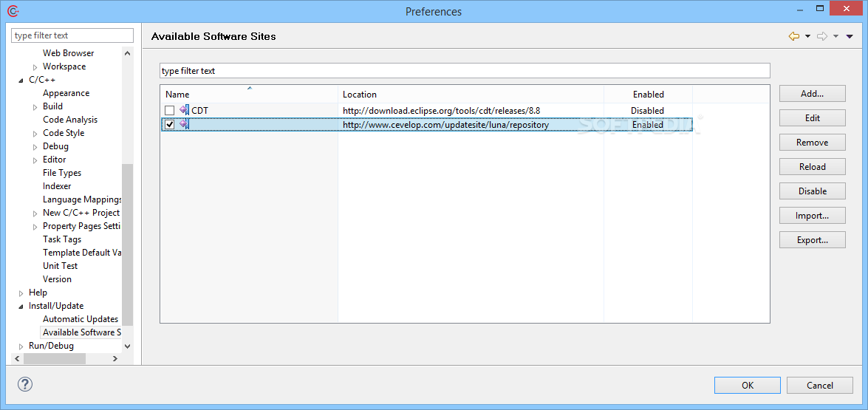Viewport: 868px width, 410px height.
Task: Open Automatic Updates preferences
Action: 81,318
